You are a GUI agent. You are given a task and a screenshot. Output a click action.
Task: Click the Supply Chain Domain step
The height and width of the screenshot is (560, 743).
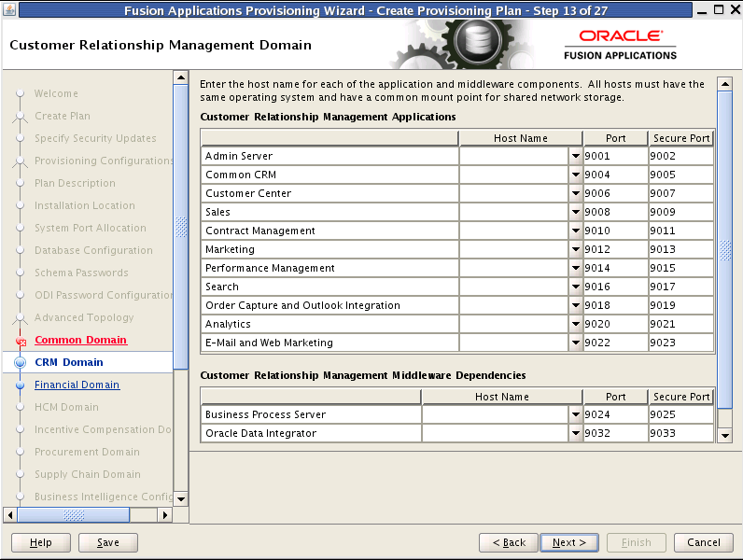[88, 474]
